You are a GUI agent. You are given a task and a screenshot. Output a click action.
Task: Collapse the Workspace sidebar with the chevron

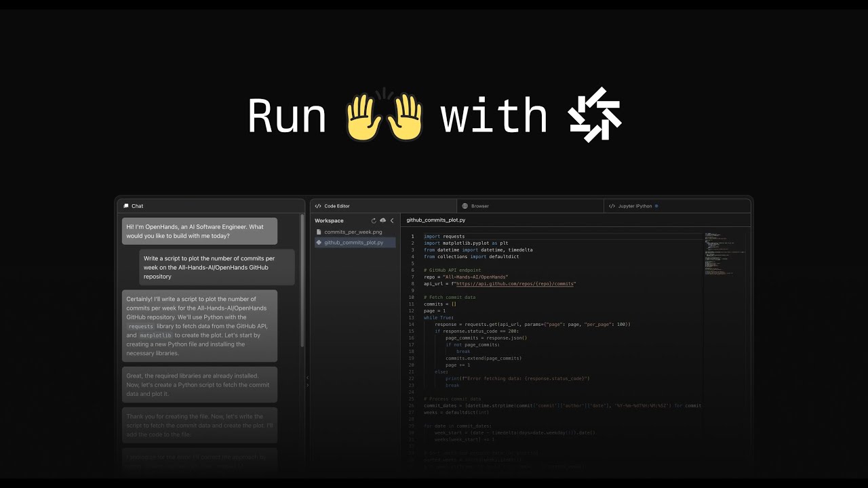pyautogui.click(x=392, y=220)
